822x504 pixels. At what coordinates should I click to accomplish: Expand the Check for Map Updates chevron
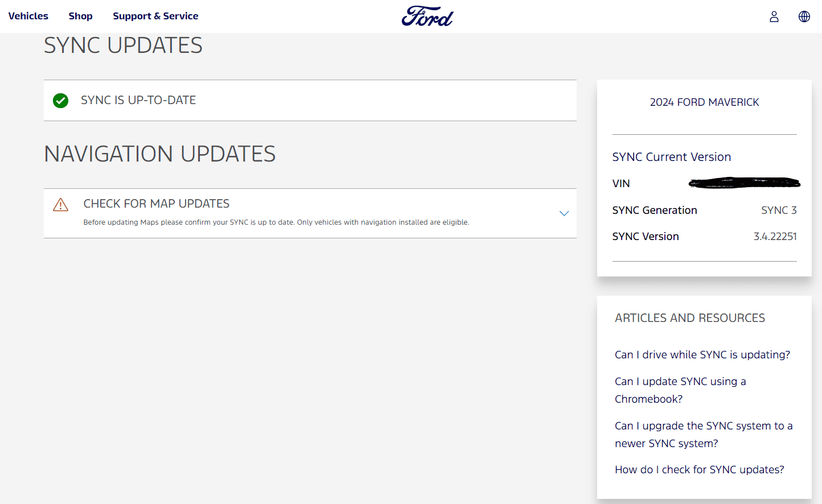point(564,213)
